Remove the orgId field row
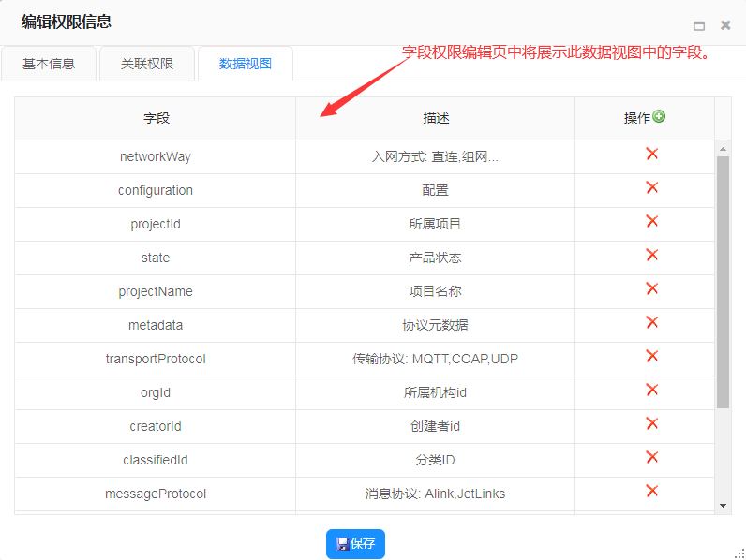The image size is (746, 560). (652, 391)
